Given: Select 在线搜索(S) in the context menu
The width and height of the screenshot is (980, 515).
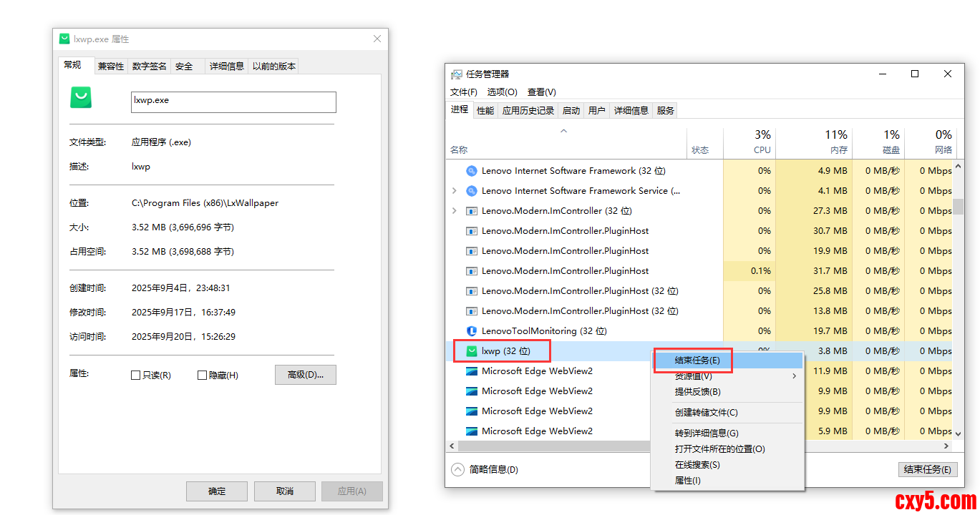Looking at the screenshot, I should click(727, 465).
